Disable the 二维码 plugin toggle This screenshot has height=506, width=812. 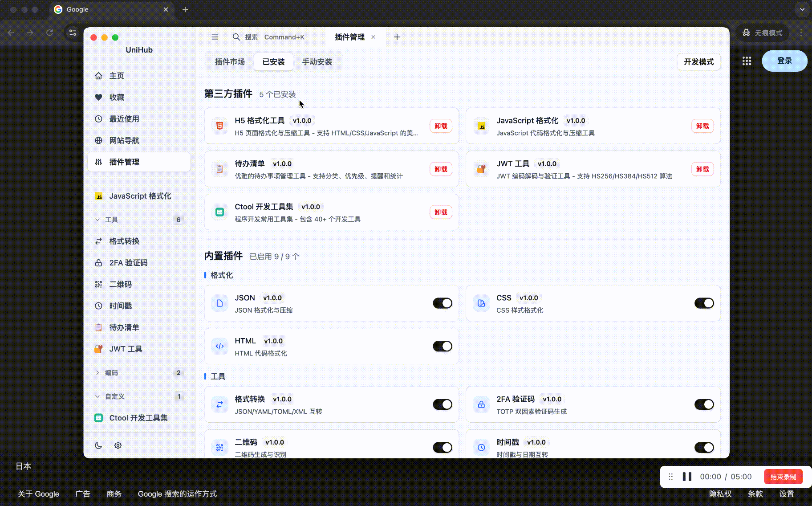pyautogui.click(x=443, y=447)
